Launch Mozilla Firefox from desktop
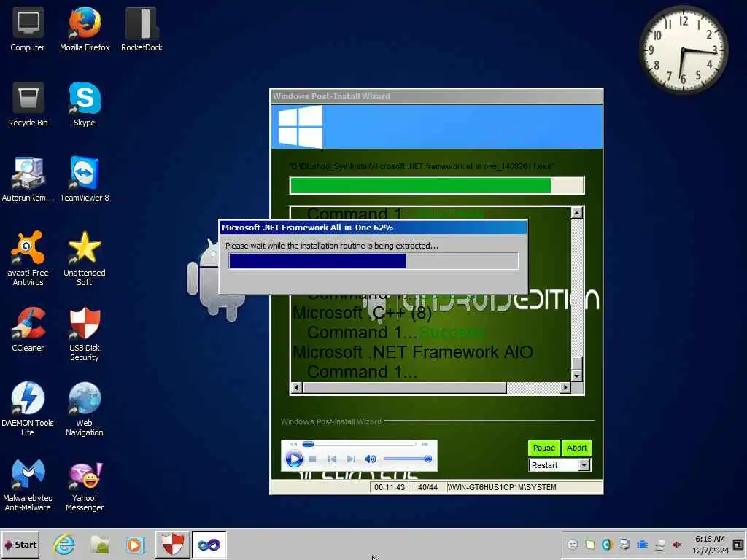The width and height of the screenshot is (747, 560). (85, 28)
